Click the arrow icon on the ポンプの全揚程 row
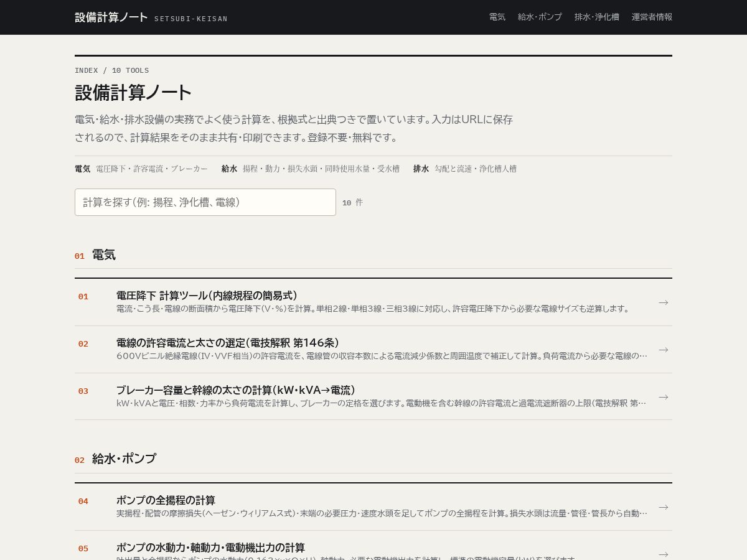Viewport: 747px width, 560px height. (664, 507)
